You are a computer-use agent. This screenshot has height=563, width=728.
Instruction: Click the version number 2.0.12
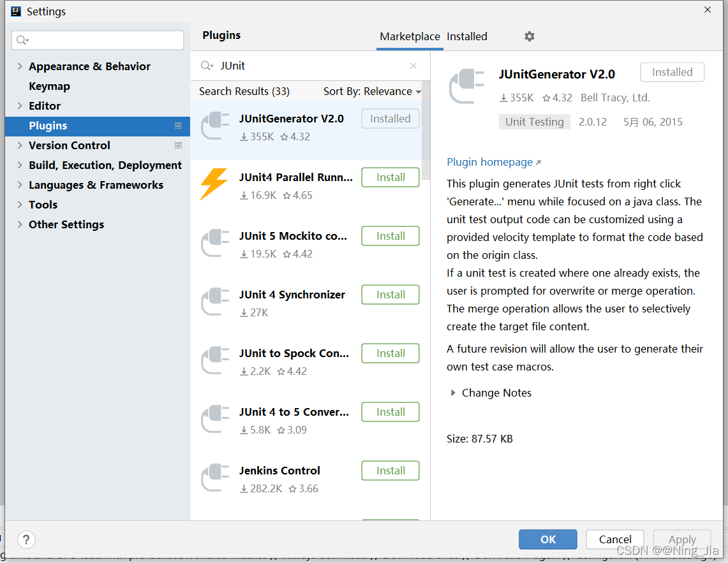pyautogui.click(x=593, y=122)
